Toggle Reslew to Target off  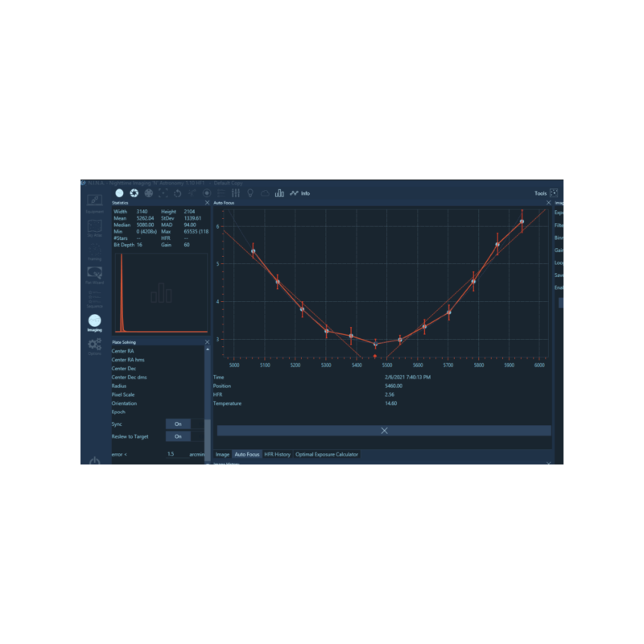(176, 436)
